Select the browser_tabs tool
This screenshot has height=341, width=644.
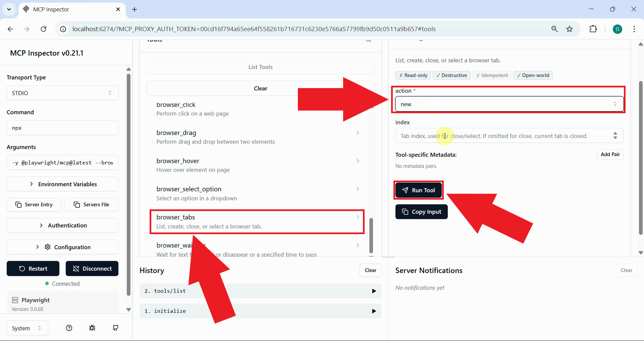point(257,221)
